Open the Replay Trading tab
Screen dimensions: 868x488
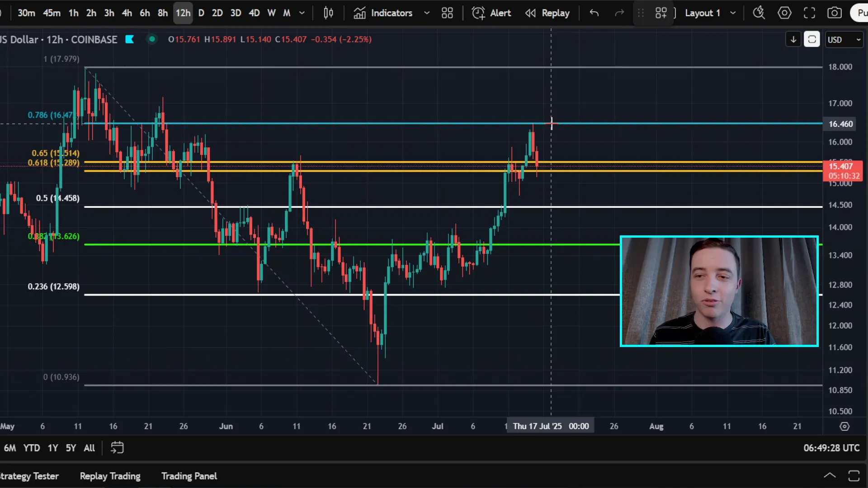click(110, 476)
